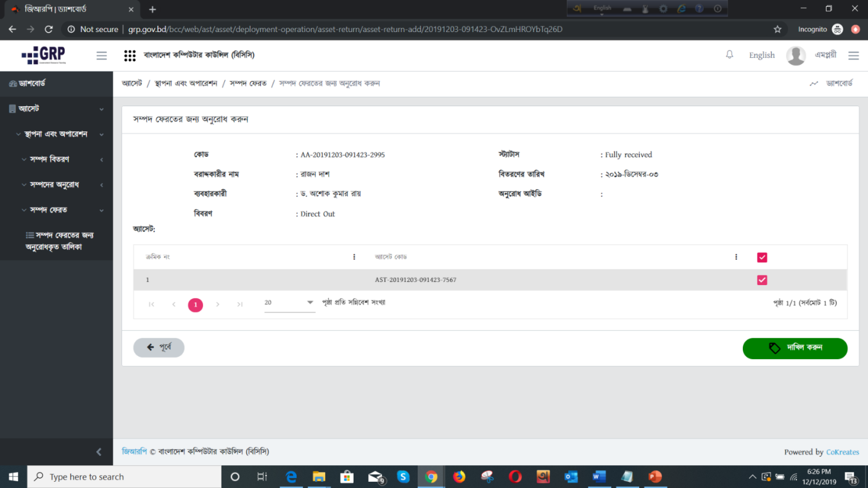The image size is (868, 488).
Task: Select page 1 pagination button
Action: 196,304
